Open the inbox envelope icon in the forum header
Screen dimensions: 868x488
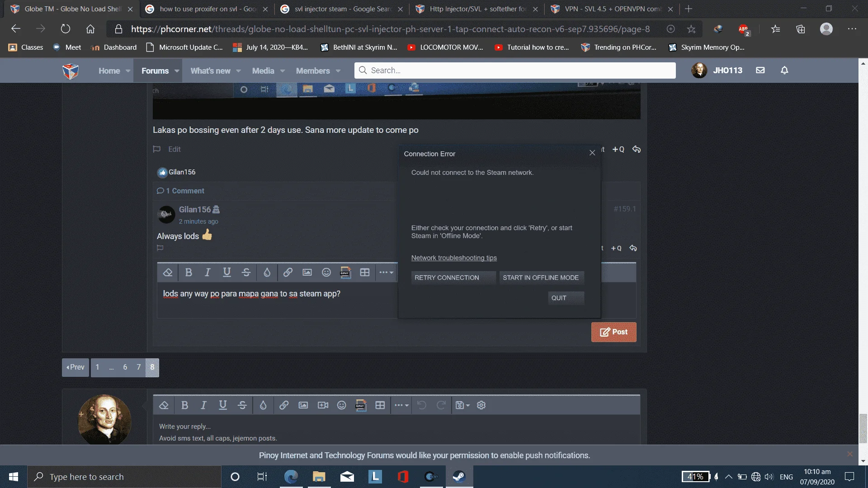point(760,70)
